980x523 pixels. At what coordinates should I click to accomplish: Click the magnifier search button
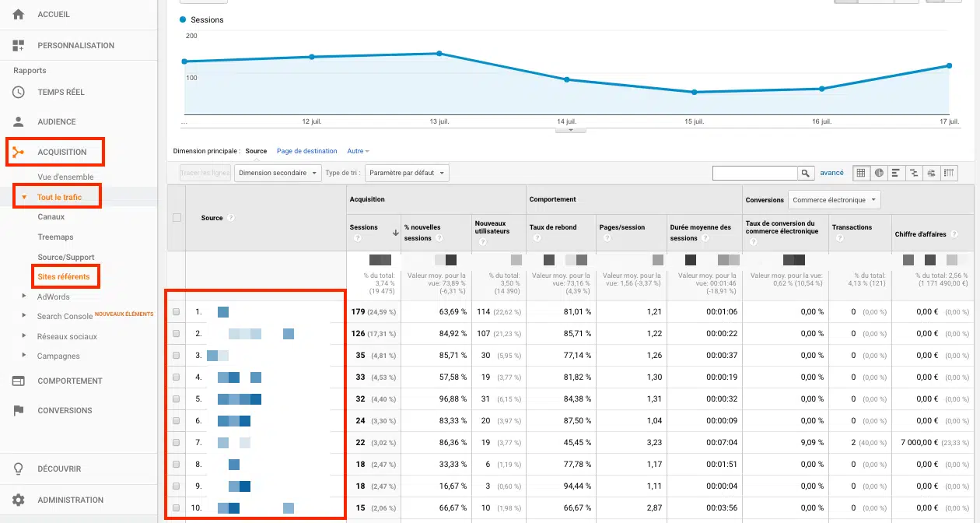[806, 173]
